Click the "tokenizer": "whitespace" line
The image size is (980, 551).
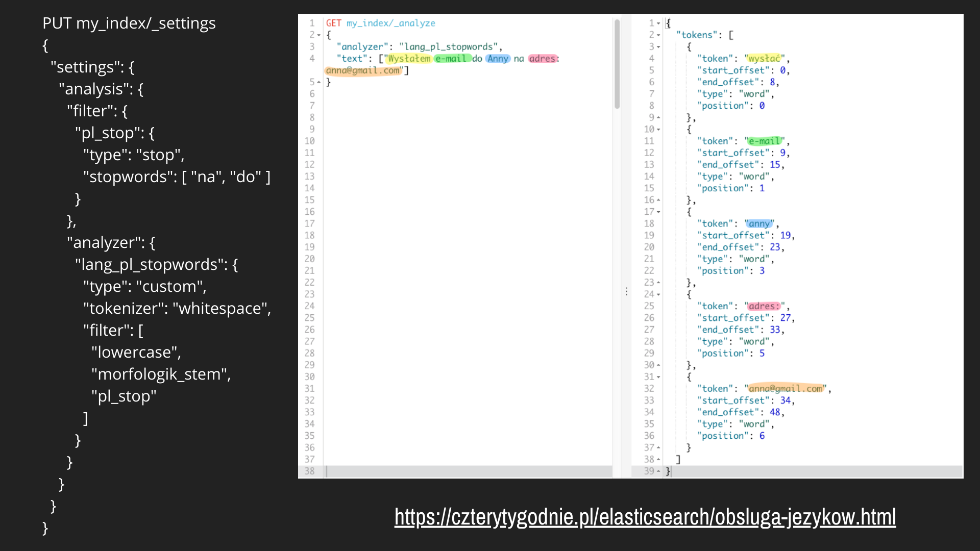click(x=177, y=308)
